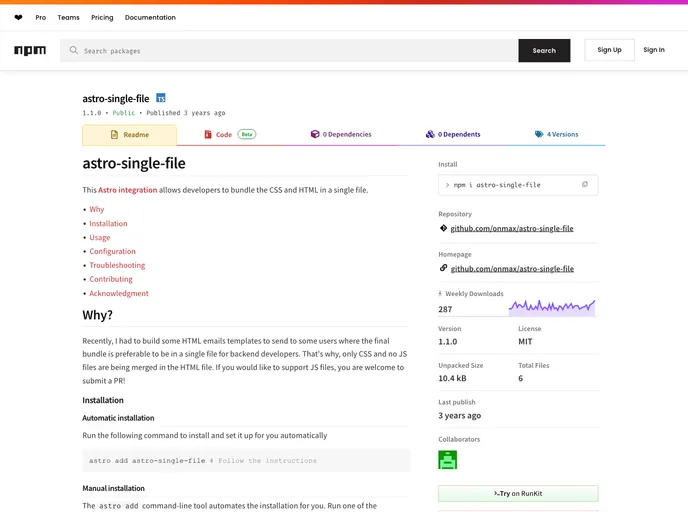
Task: Click the Last publish '3 years ago' text
Action: tap(459, 415)
